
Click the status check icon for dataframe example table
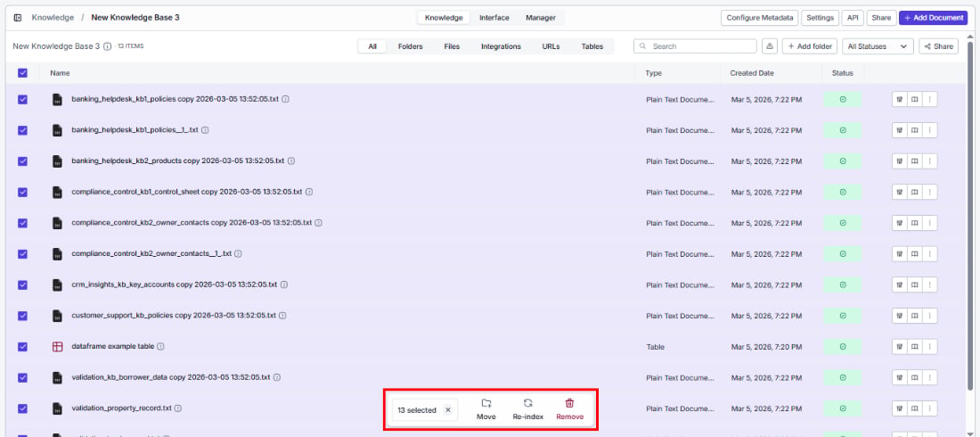843,346
